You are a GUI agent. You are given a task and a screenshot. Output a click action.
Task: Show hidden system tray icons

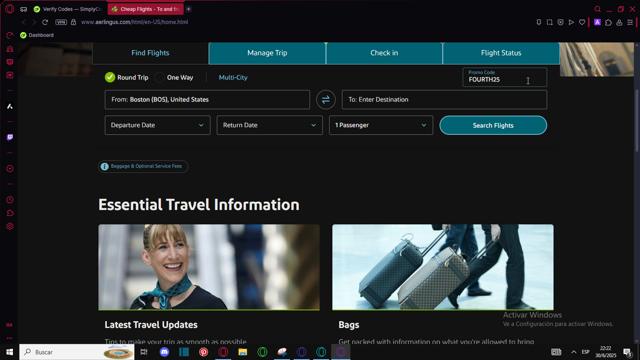[x=573, y=352]
